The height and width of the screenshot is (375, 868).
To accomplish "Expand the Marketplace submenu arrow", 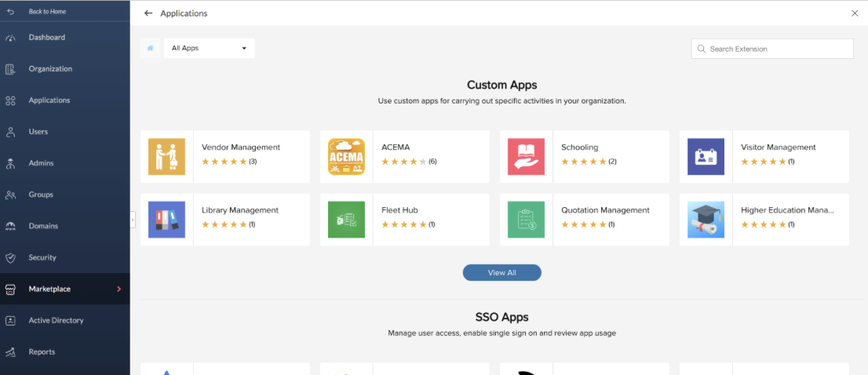I will [x=119, y=289].
